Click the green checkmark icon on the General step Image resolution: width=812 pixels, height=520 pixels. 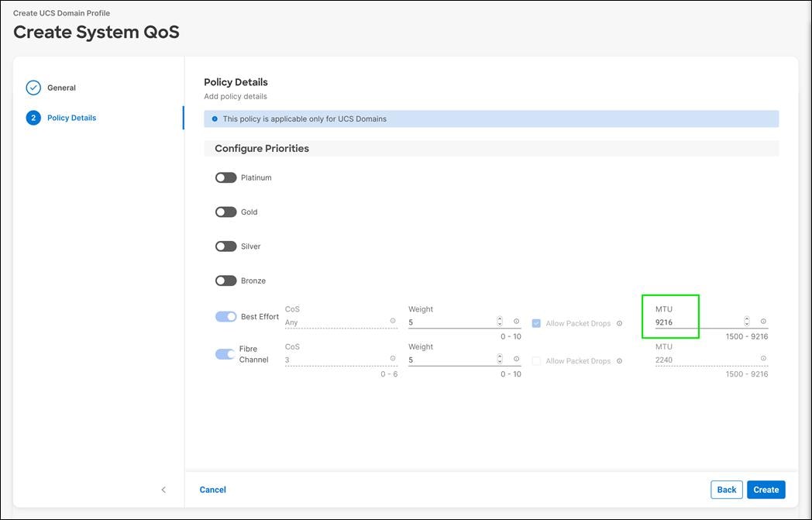click(x=33, y=88)
